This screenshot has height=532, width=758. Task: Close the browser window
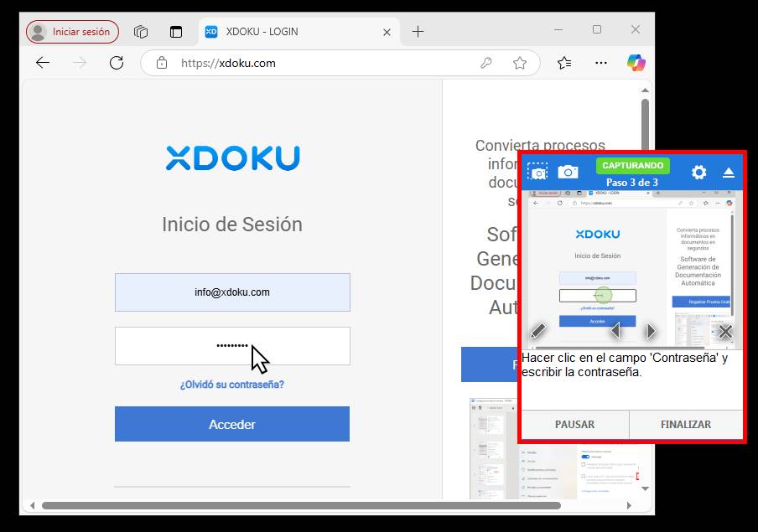pyautogui.click(x=636, y=30)
